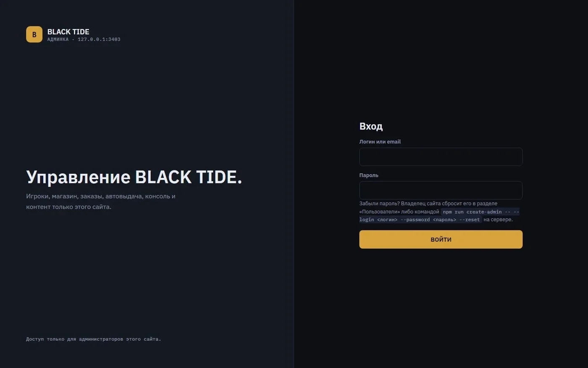This screenshot has height=368, width=588.
Task: Click the BLACK TIDE brand title
Action: pyautogui.click(x=68, y=32)
